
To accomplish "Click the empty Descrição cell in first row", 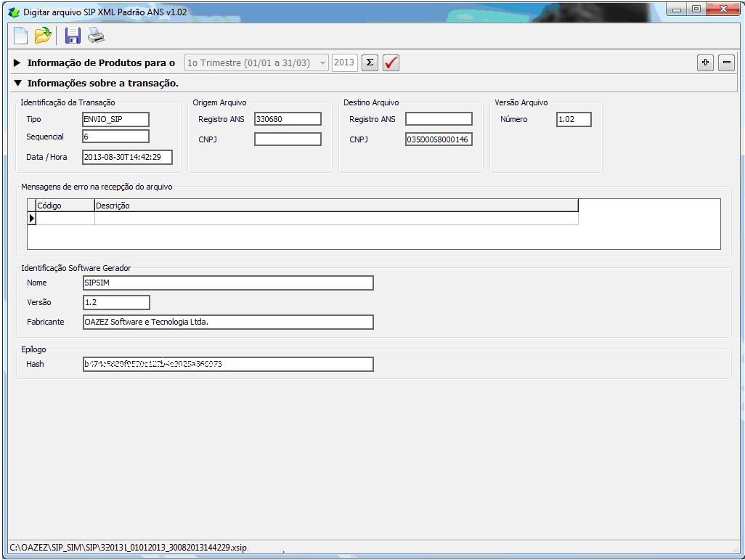I will pyautogui.click(x=336, y=218).
